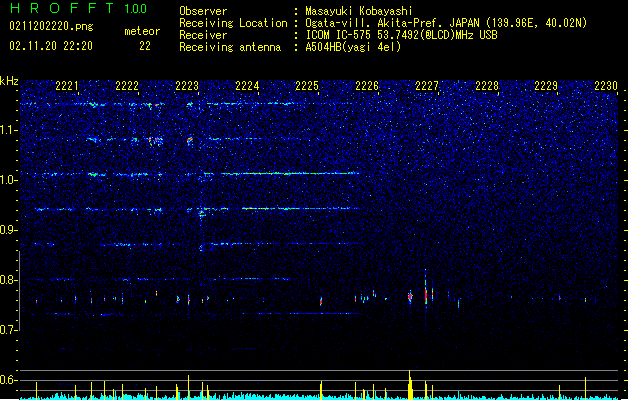Click the 0.6 kHz axis label
The image size is (629, 400).
(8, 380)
